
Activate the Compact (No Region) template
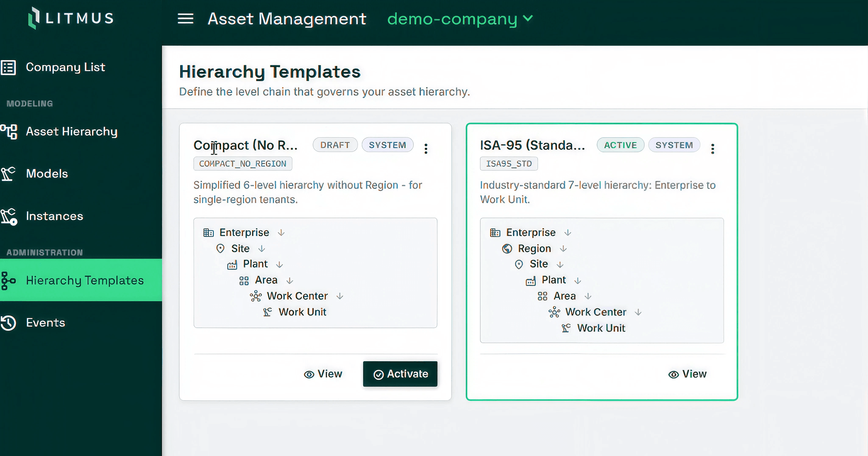point(400,374)
